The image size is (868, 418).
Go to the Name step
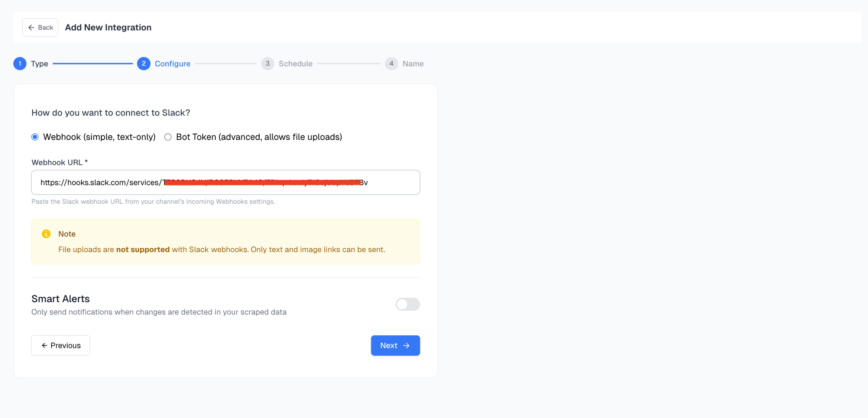(413, 63)
